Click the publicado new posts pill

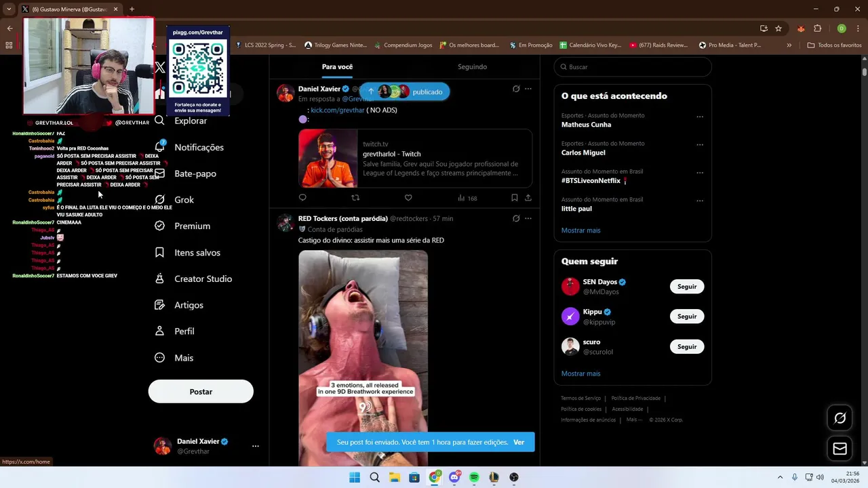pyautogui.click(x=404, y=91)
